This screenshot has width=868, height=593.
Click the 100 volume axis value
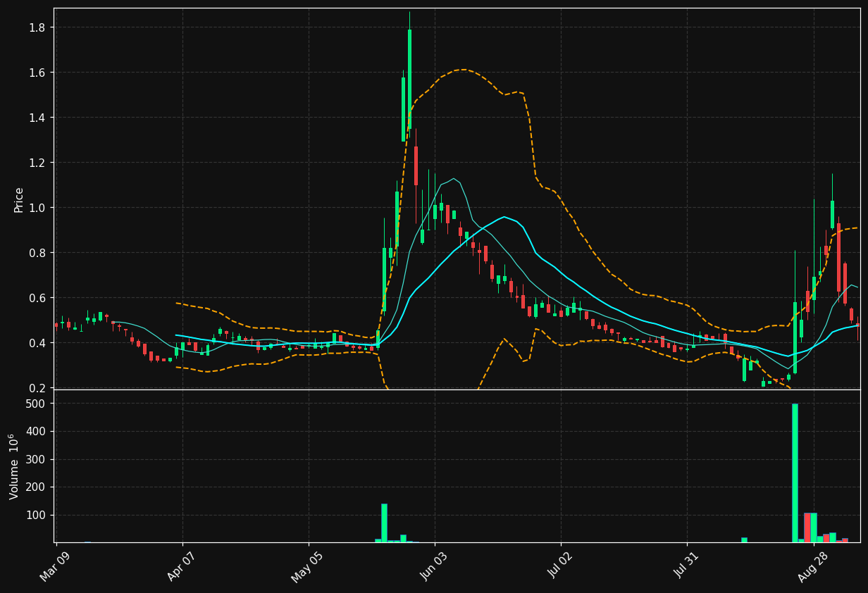click(x=37, y=515)
